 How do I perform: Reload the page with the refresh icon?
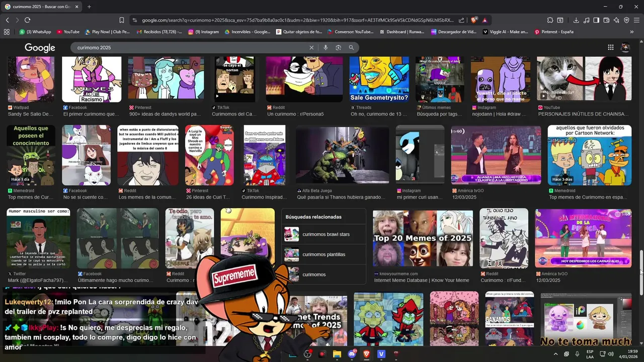click(x=27, y=20)
